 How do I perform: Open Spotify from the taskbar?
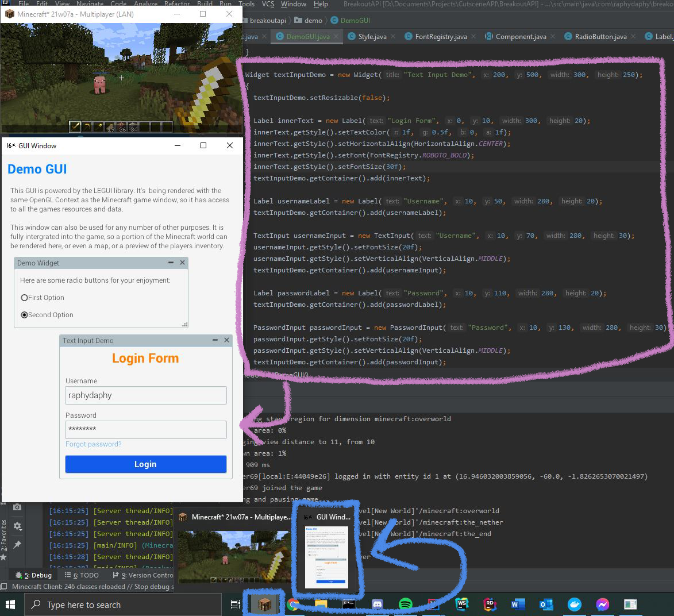[x=405, y=605]
